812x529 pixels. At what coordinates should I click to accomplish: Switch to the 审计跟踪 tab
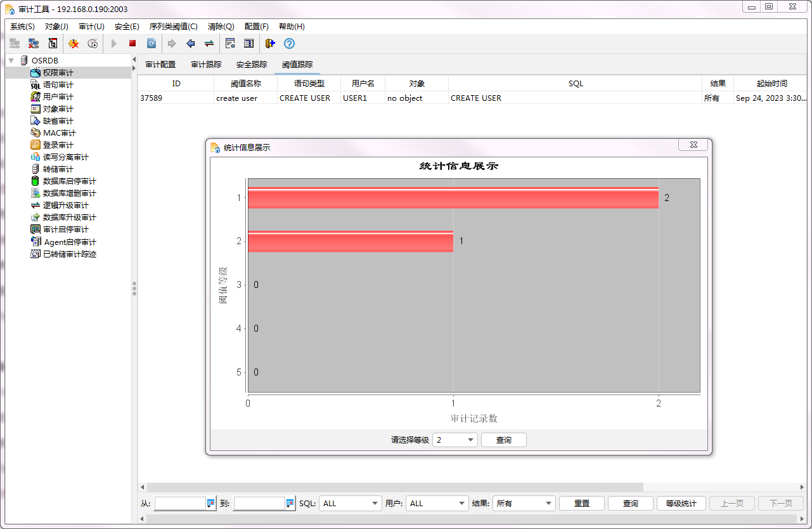[206, 65]
